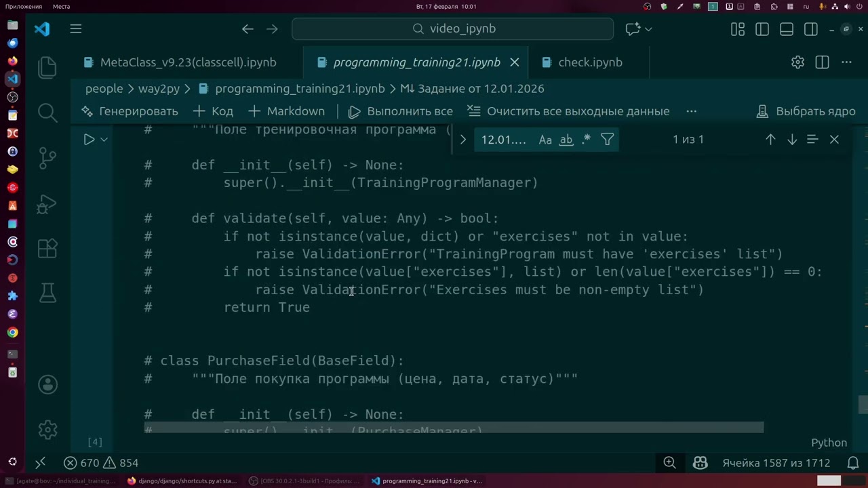Switch to programming_training21.ipynb tab
Screen dimensions: 868x488
[x=416, y=62]
